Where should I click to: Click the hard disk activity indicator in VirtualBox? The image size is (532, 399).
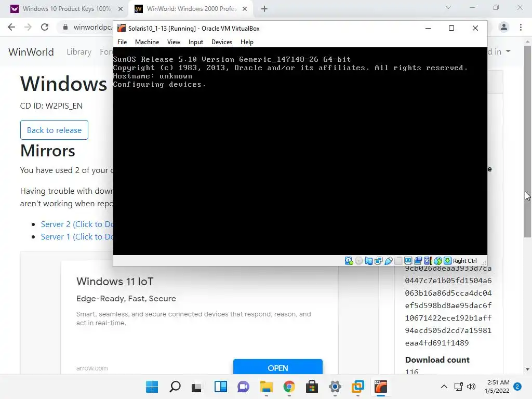[349, 261]
